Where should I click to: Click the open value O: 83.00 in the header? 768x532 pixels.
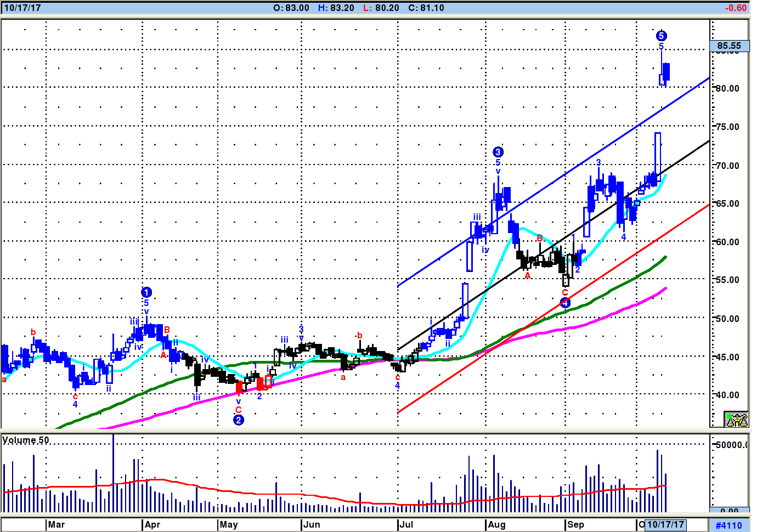[x=291, y=8]
